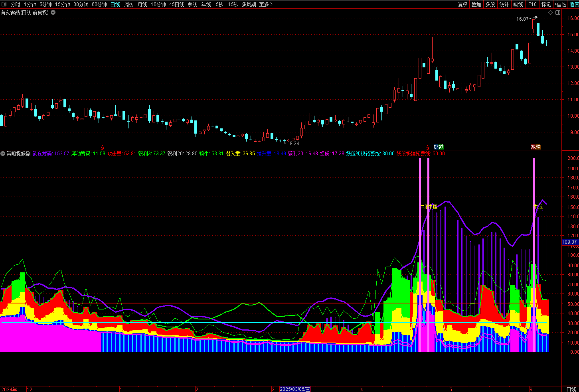Click the 获利20 28.85 value
579x392 pixels.
click(x=182, y=154)
